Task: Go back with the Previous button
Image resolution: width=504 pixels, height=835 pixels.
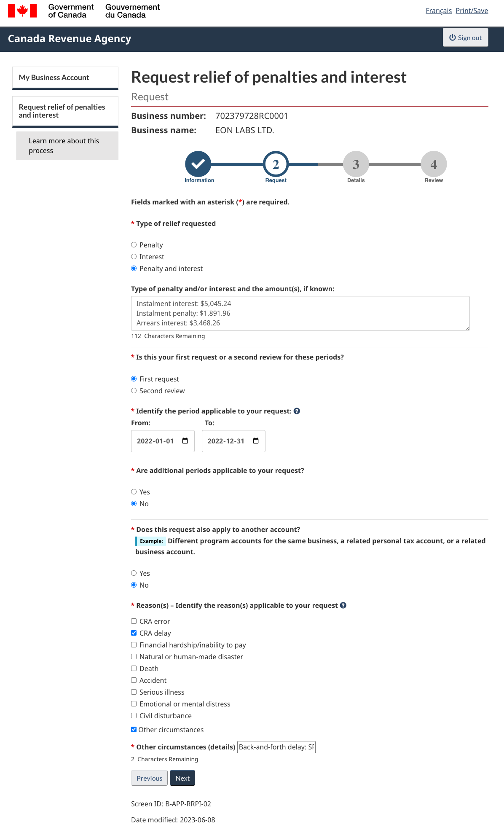Action: 149,778
